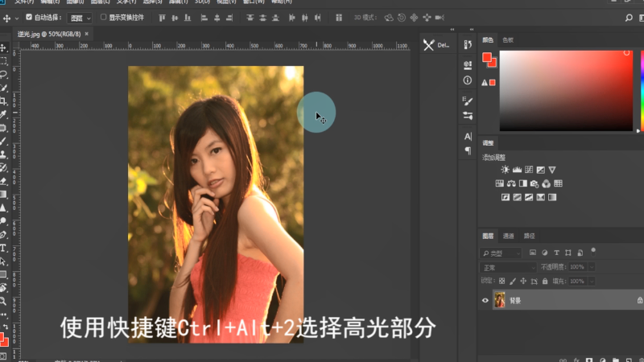Open the Brush settings panel icon
Image resolution: width=644 pixels, height=362 pixels.
pyautogui.click(x=468, y=101)
